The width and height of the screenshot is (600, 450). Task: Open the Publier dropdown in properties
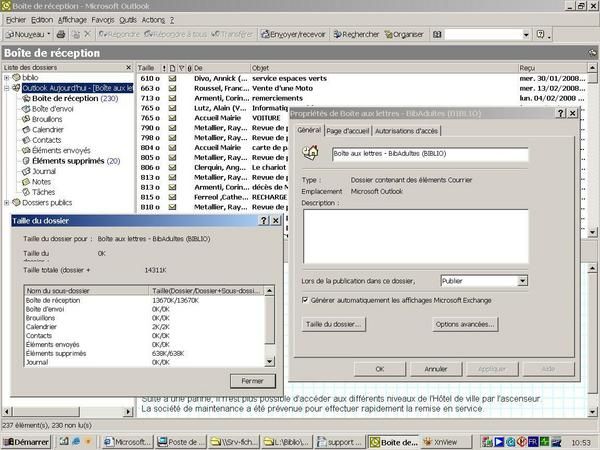tap(522, 281)
